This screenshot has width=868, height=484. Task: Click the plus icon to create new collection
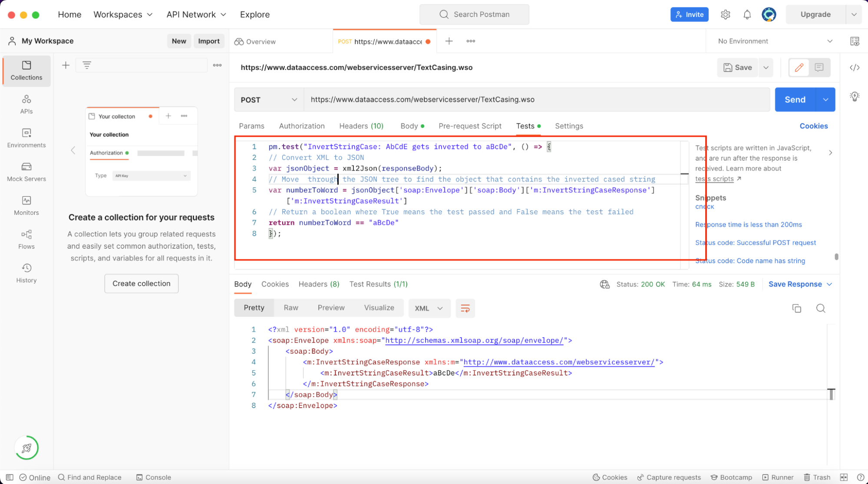pos(66,66)
